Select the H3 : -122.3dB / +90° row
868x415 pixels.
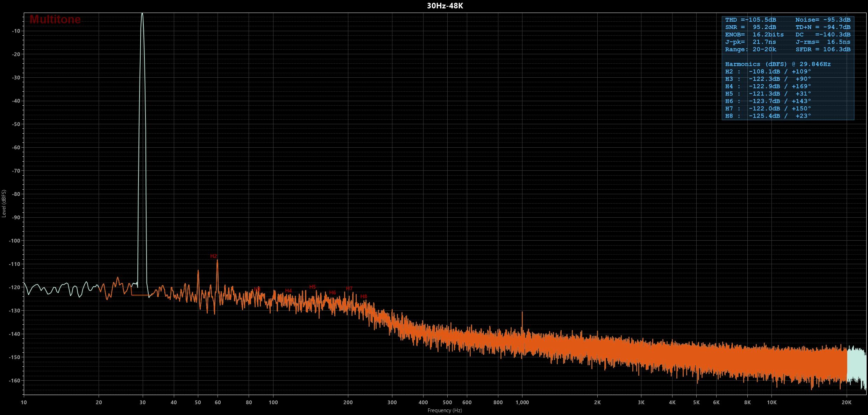[768, 79]
